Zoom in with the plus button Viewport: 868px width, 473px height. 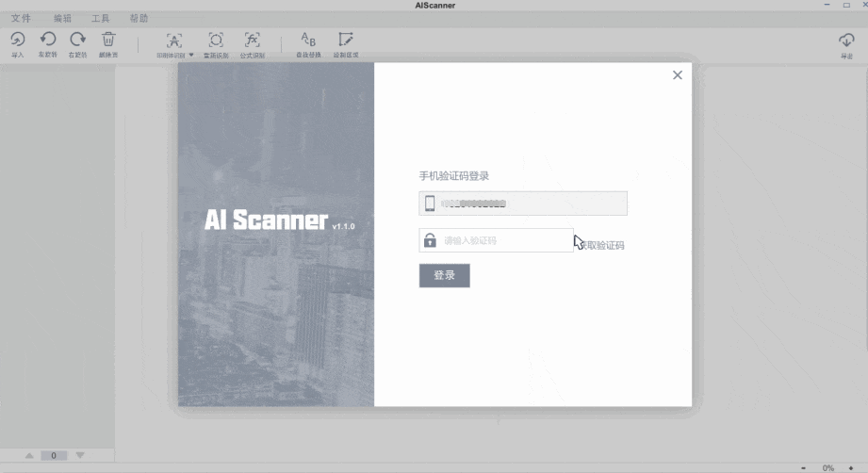point(851,468)
